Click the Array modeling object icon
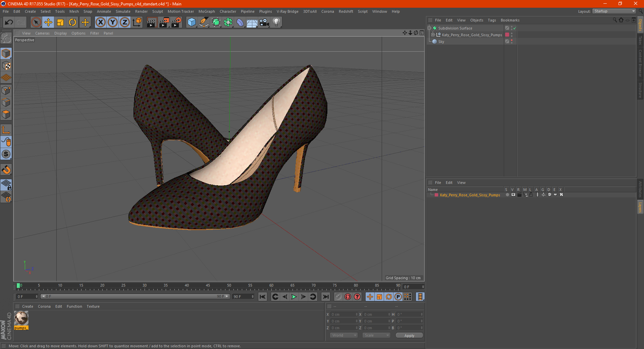The width and height of the screenshot is (644, 349). [228, 22]
